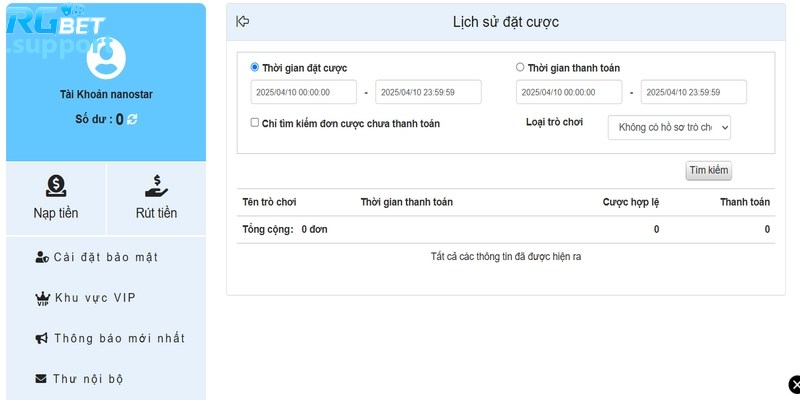Image resolution: width=800 pixels, height=400 pixels.
Task: Click the Tên trò chơi column header
Action: pos(269,202)
